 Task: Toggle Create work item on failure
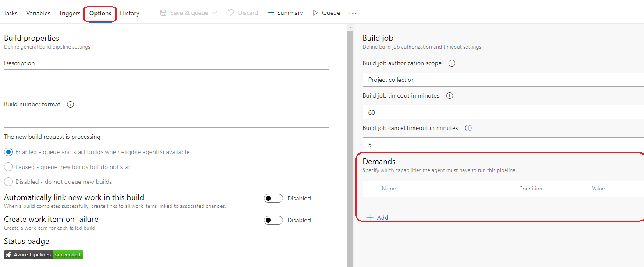(x=273, y=221)
